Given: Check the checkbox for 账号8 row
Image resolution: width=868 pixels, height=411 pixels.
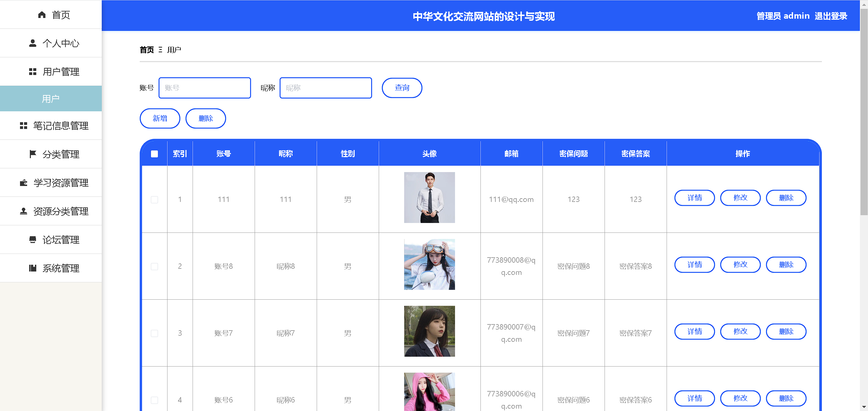Looking at the screenshot, I should pyautogui.click(x=154, y=266).
